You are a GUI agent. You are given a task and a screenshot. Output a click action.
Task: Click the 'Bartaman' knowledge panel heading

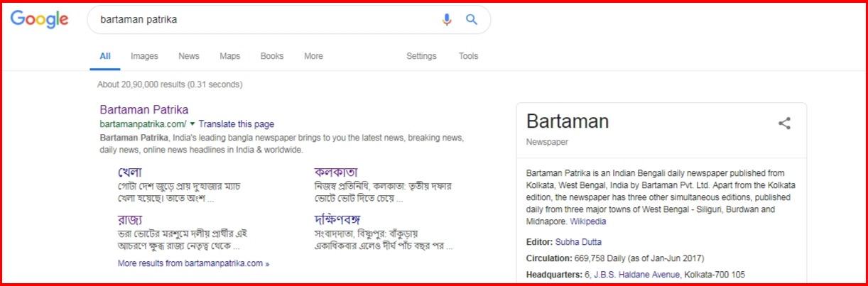[568, 121]
